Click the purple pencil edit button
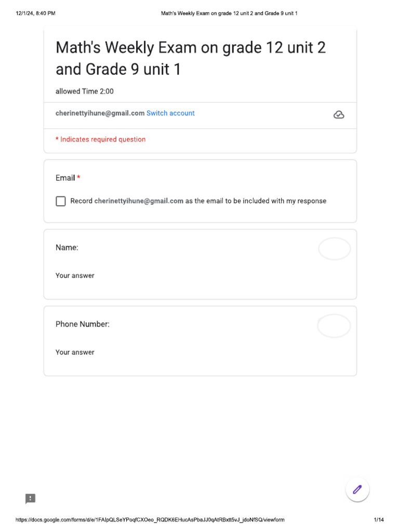The height and width of the screenshot is (532, 399). coord(357,489)
